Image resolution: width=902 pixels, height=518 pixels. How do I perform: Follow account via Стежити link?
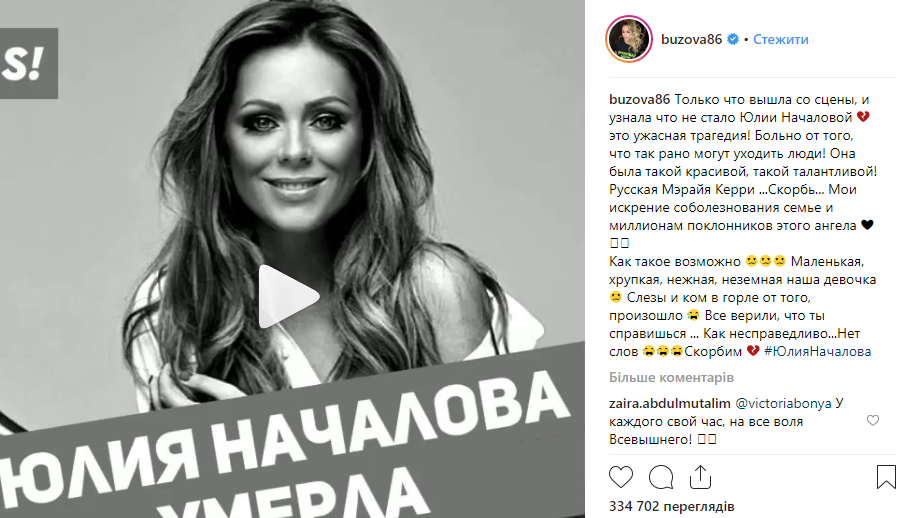(781, 39)
